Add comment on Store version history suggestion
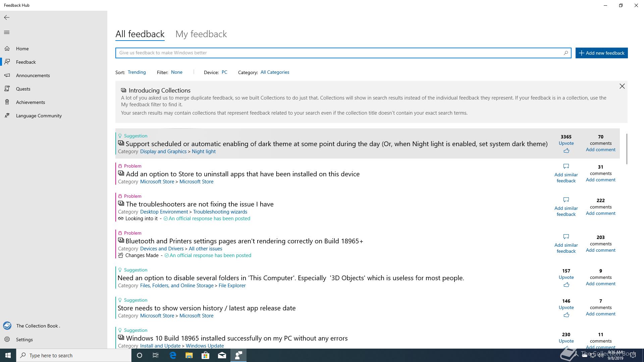 click(600, 314)
